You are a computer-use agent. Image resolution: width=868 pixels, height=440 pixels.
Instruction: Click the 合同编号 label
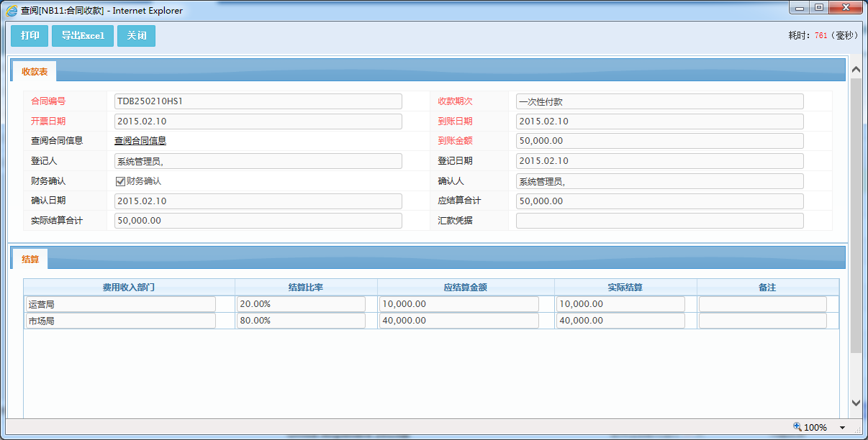tap(48, 101)
